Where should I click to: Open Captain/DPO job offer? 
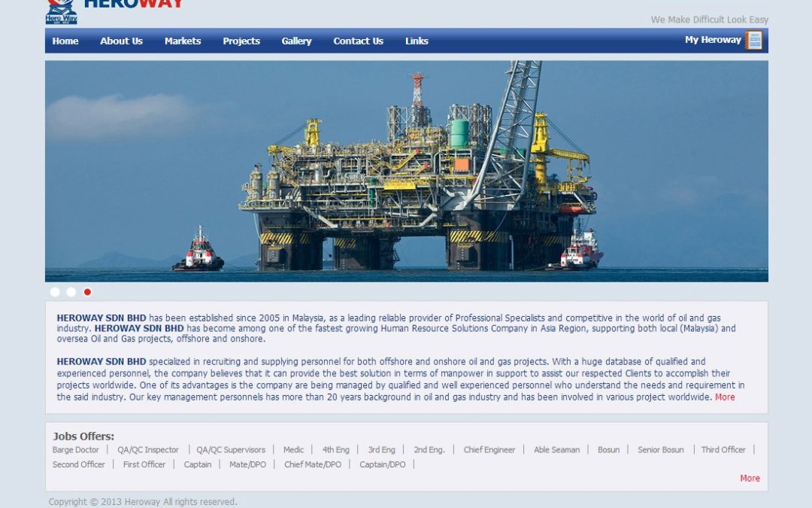pyautogui.click(x=383, y=464)
